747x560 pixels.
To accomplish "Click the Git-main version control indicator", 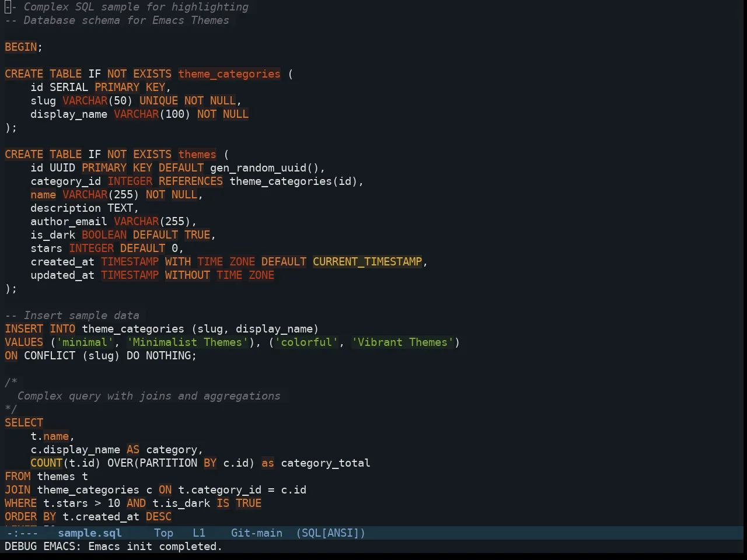I will tap(257, 533).
